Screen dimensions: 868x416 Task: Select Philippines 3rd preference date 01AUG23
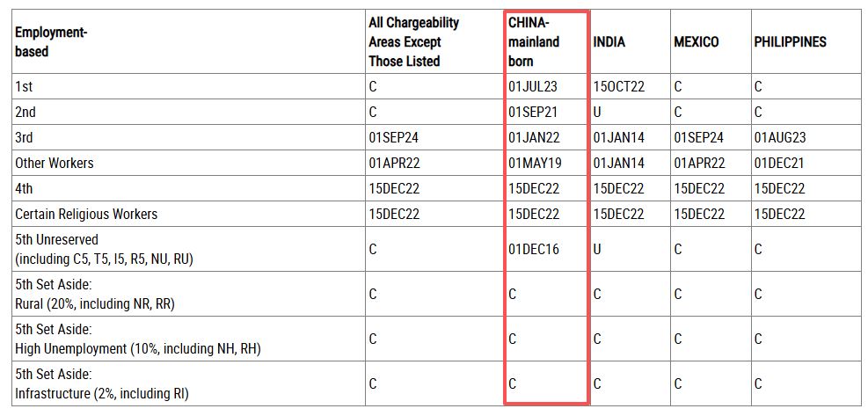[x=779, y=138]
